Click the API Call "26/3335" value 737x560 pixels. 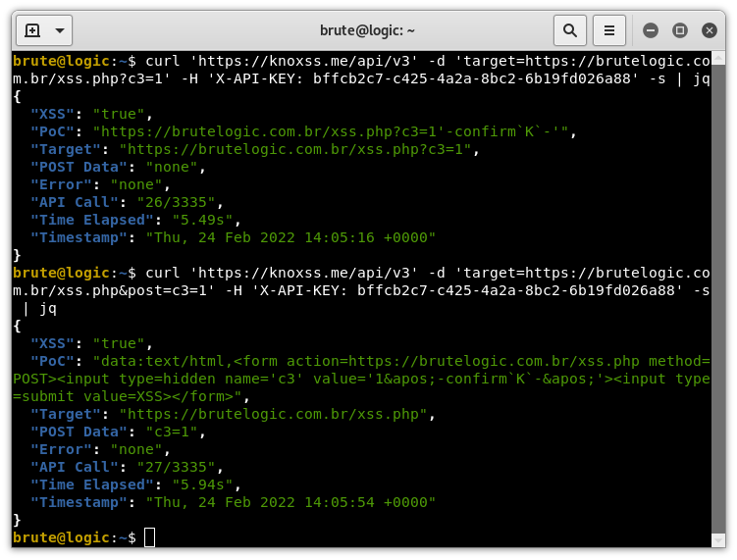[176, 202]
